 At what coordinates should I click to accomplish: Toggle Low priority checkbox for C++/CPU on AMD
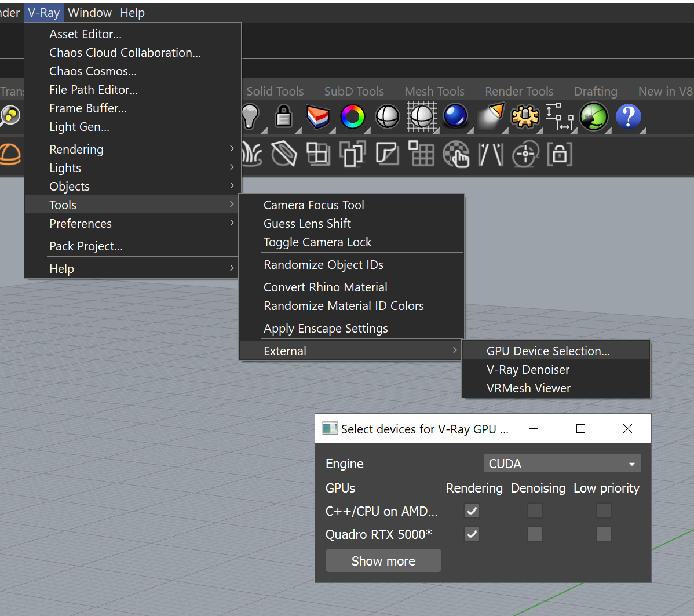(x=603, y=511)
